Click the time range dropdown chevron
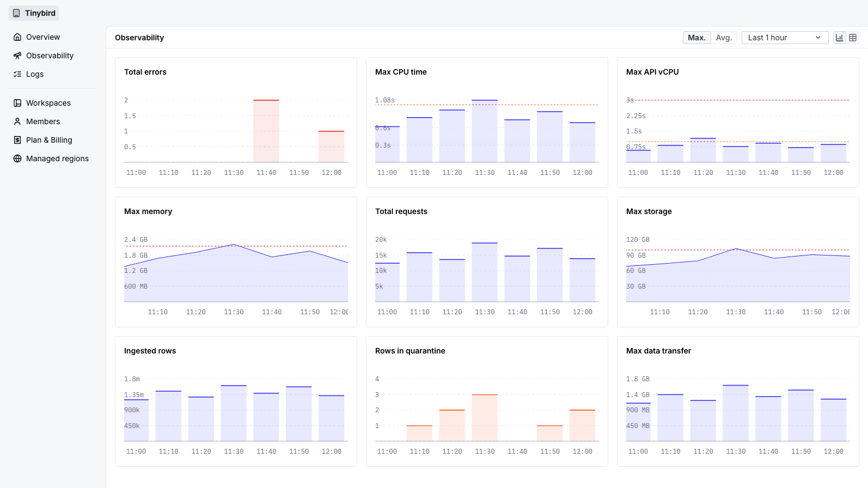The width and height of the screenshot is (868, 488). click(x=818, y=38)
